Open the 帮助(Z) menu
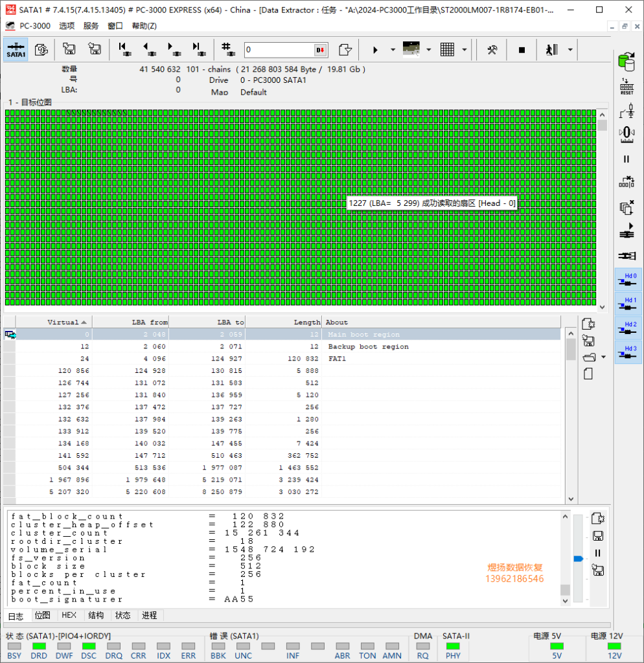Image resolution: width=644 pixels, height=663 pixels. [x=144, y=26]
